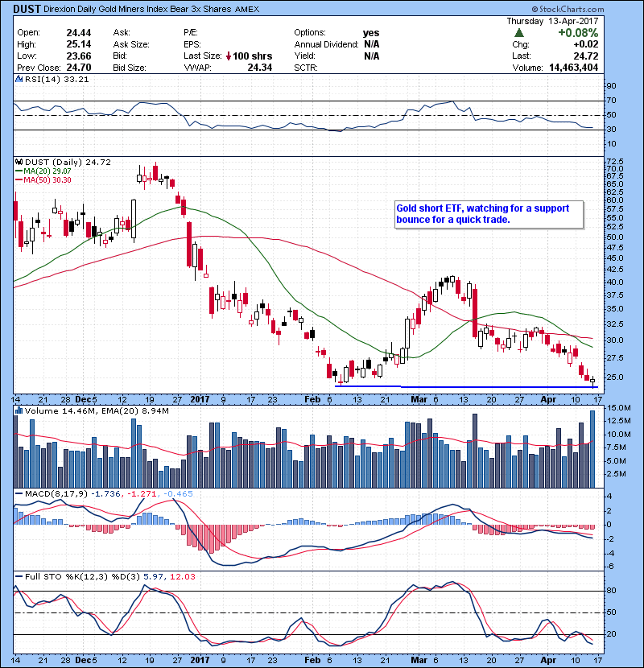Click the stochastic %K value 5.97
Viewport: 644px width, 668px height.
(x=154, y=577)
